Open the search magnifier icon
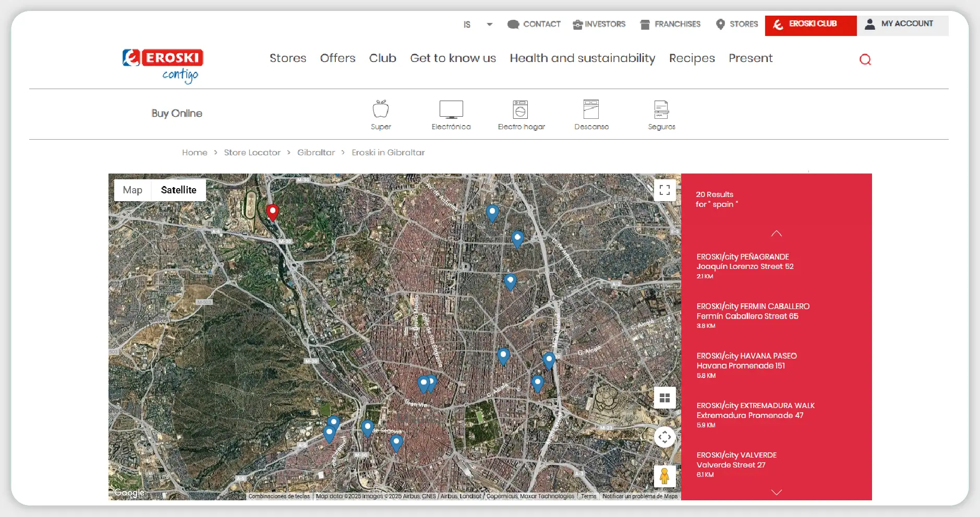This screenshot has height=517, width=980. 865,59
